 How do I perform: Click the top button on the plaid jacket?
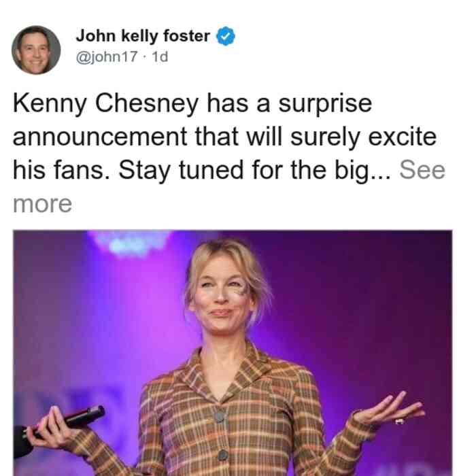click(220, 417)
